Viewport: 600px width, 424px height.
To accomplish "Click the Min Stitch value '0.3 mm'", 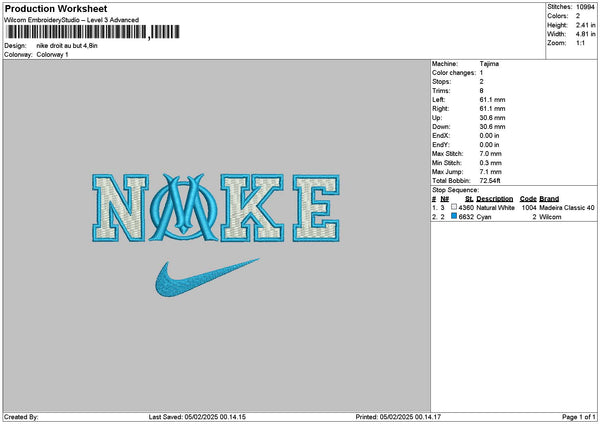I will point(491,163).
